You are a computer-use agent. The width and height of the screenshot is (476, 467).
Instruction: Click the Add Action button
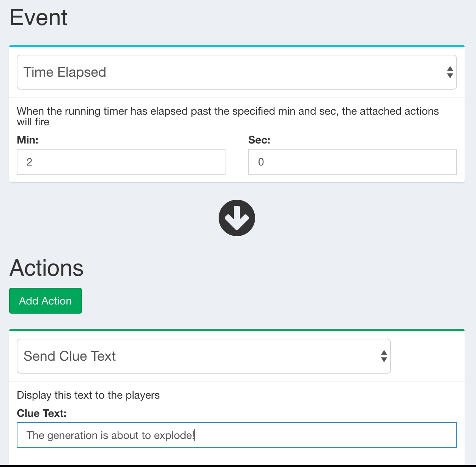[x=46, y=301]
